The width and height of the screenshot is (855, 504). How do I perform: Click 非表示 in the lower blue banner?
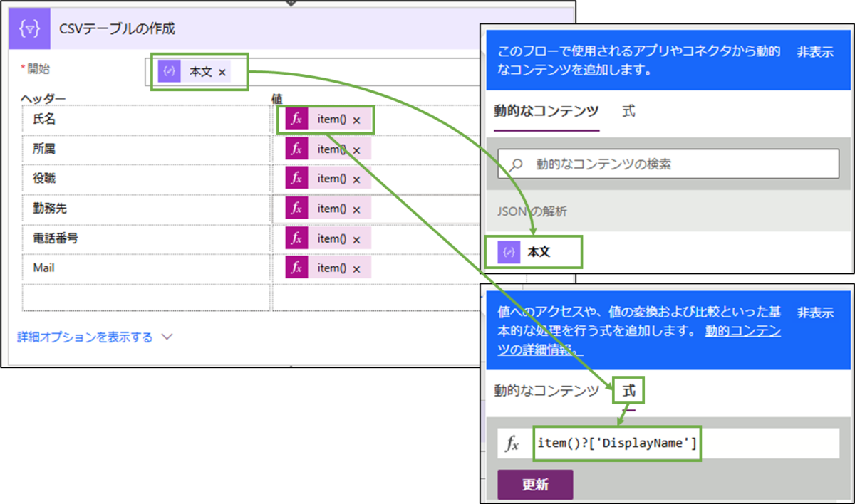815,313
